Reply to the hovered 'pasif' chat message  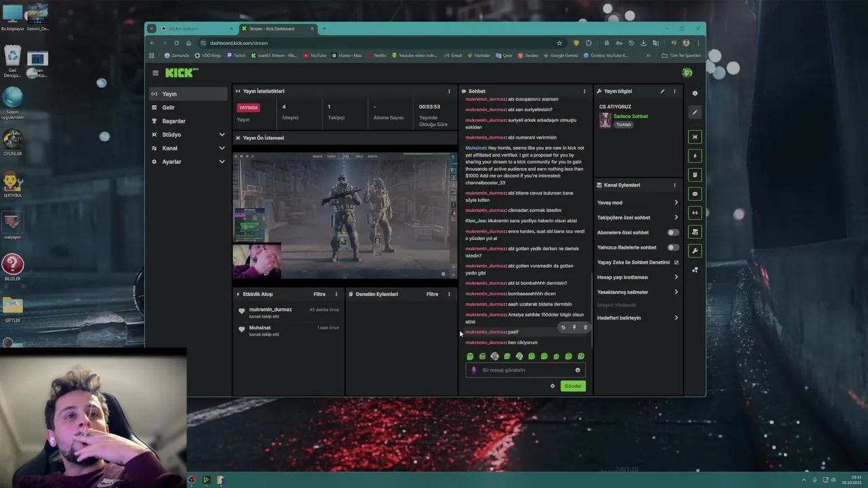[562, 327]
